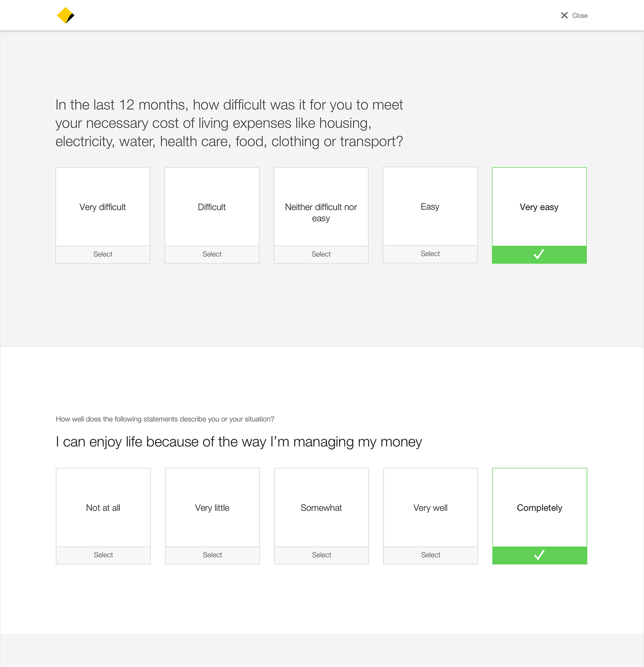Choose the Very little answer card
The image size is (644, 667).
pyautogui.click(x=212, y=508)
